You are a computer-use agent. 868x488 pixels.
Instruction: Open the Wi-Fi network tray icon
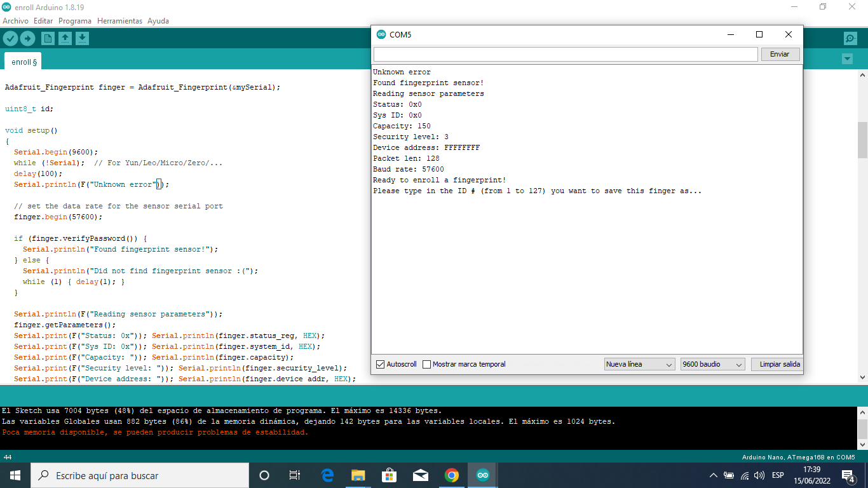click(x=745, y=475)
